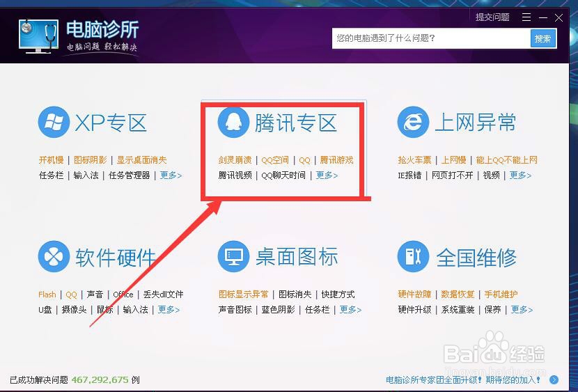Select the 上网慢 link

[x=454, y=160]
